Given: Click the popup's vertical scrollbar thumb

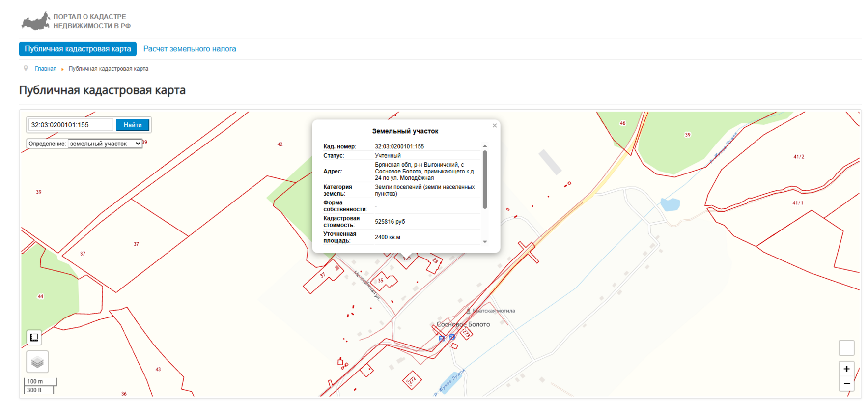Looking at the screenshot, I should pyautogui.click(x=485, y=179).
